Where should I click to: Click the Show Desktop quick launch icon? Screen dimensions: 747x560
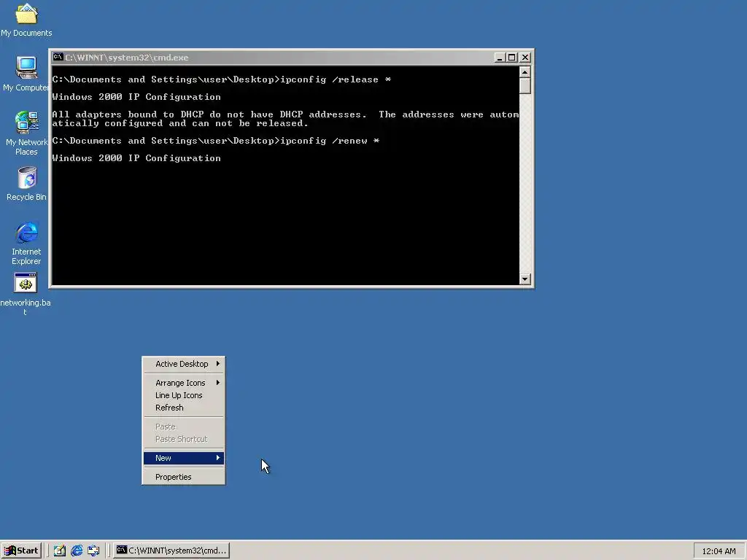(x=60, y=551)
